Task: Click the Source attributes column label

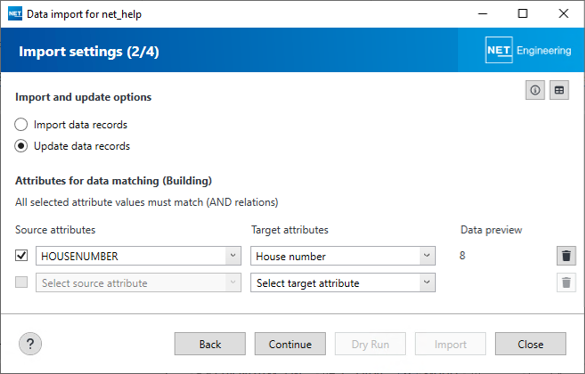Action: click(55, 230)
